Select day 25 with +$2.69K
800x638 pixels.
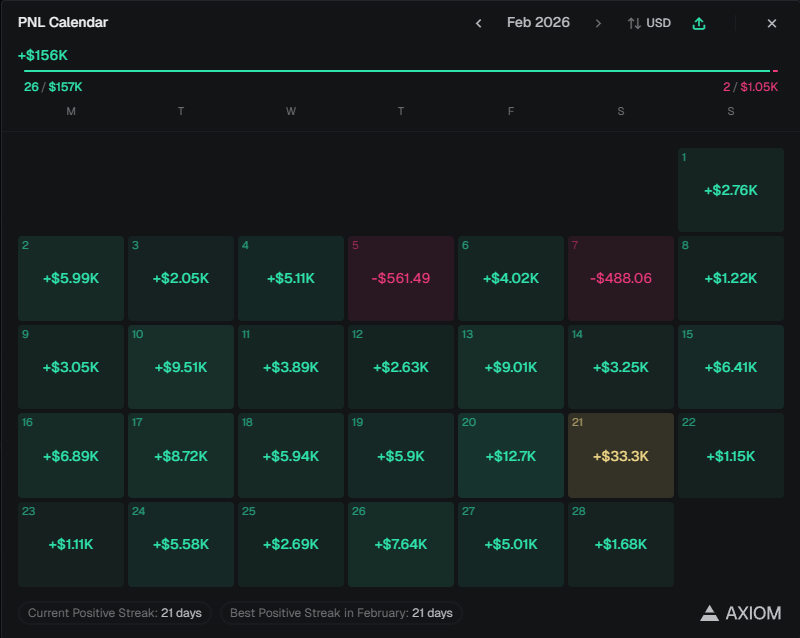[291, 544]
